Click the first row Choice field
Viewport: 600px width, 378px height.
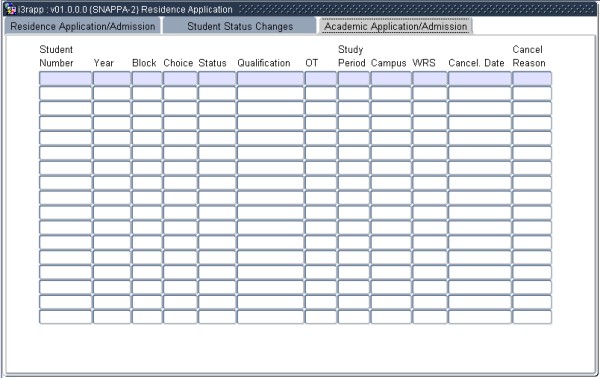click(x=180, y=78)
